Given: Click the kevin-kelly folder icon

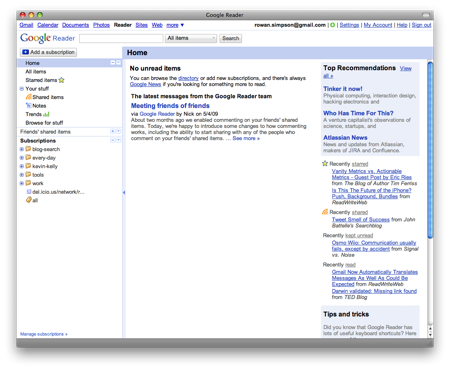Looking at the screenshot, I should pyautogui.click(x=28, y=166).
